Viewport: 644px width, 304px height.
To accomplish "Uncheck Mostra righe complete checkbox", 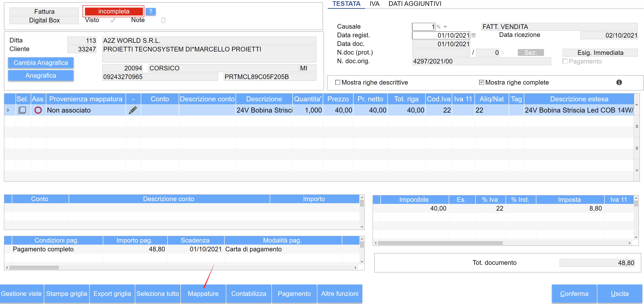I will (x=481, y=82).
